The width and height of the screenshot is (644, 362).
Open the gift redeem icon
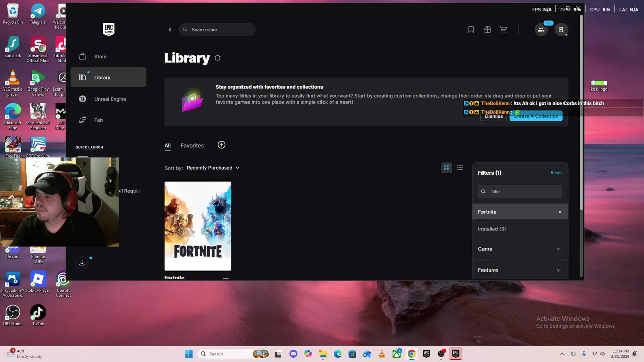click(487, 30)
